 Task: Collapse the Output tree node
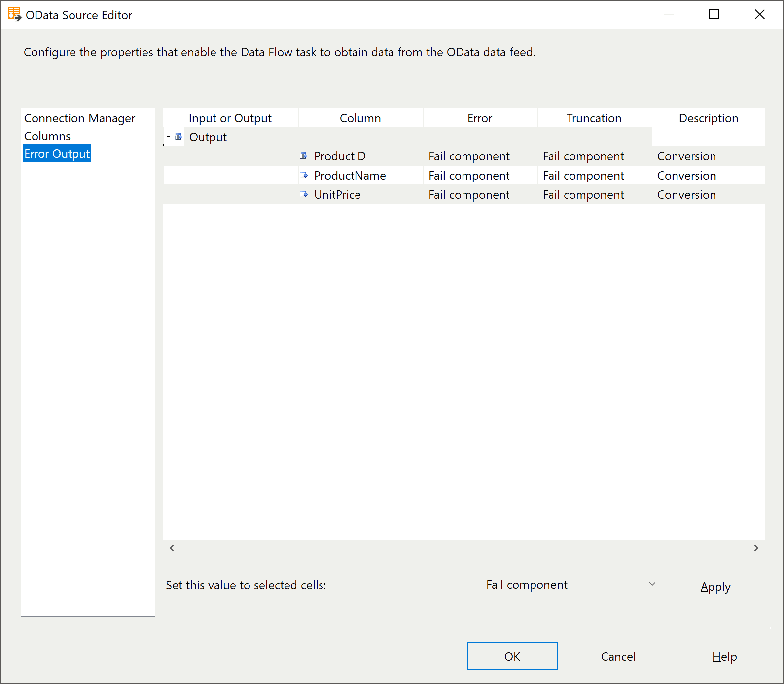point(168,137)
